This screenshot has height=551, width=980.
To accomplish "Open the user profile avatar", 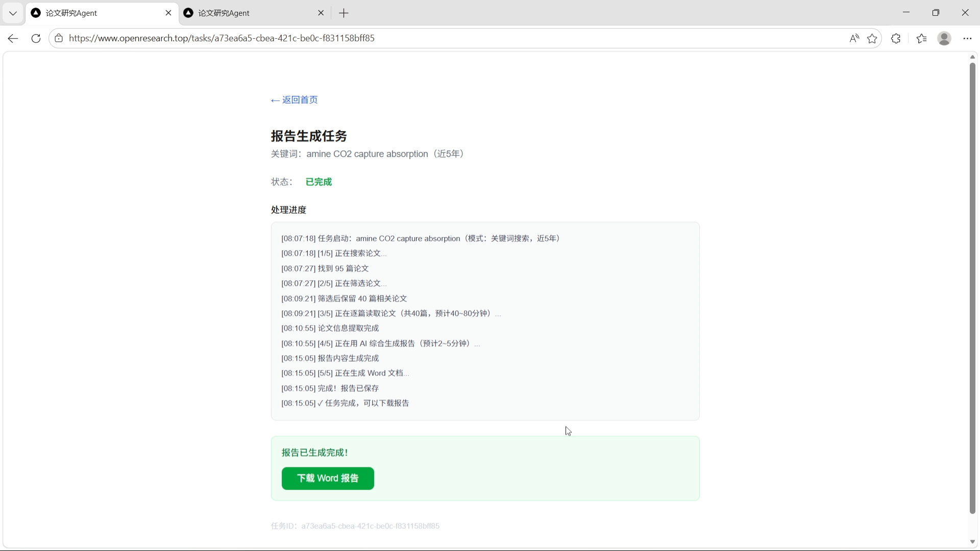I will [944, 38].
